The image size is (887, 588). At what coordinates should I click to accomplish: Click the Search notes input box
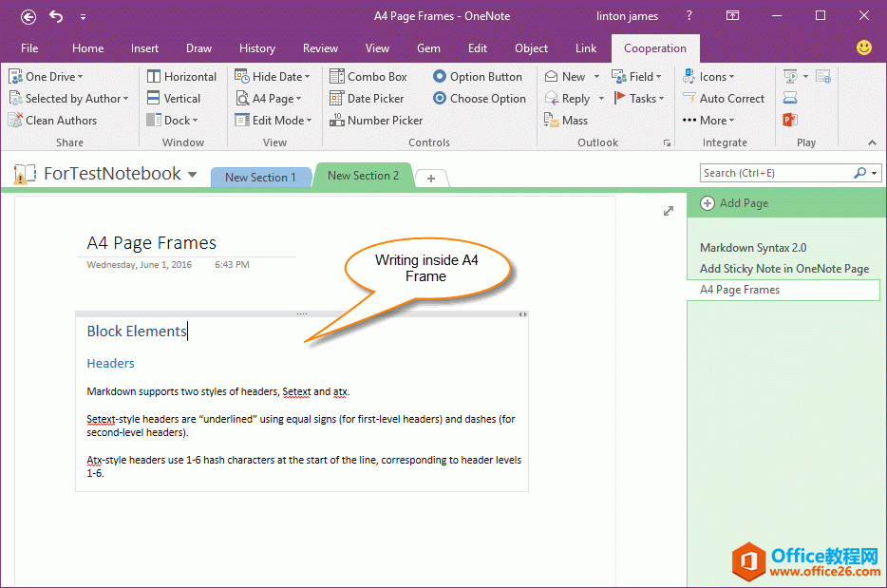click(x=776, y=173)
